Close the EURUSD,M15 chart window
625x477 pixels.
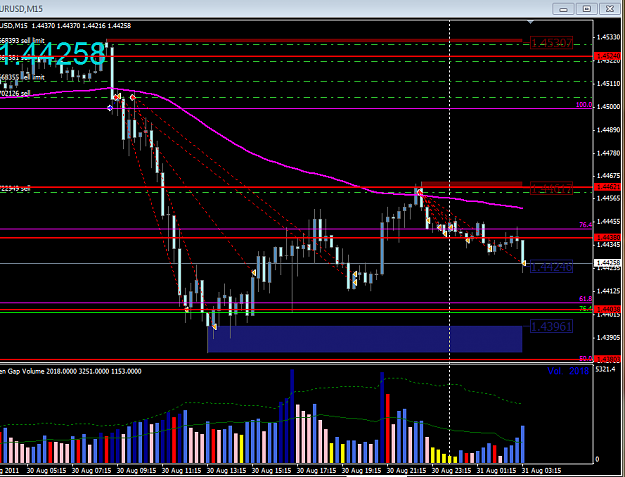[610, 9]
